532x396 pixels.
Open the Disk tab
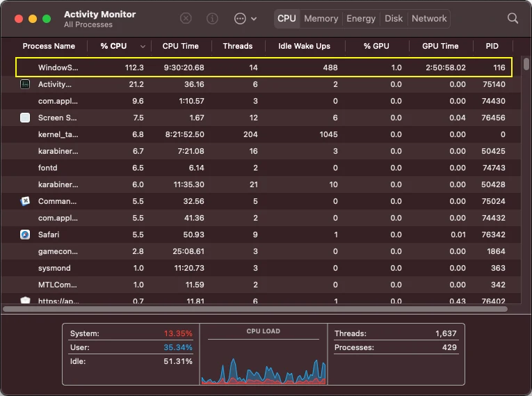[394, 18]
